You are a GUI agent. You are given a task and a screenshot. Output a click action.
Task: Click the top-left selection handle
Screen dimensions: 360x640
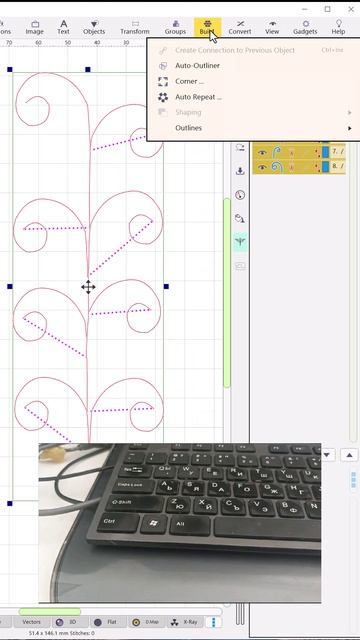pyautogui.click(x=10, y=70)
